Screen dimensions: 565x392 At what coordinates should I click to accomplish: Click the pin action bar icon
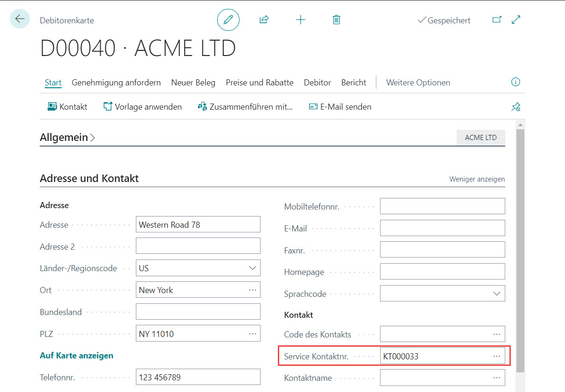[x=516, y=107]
